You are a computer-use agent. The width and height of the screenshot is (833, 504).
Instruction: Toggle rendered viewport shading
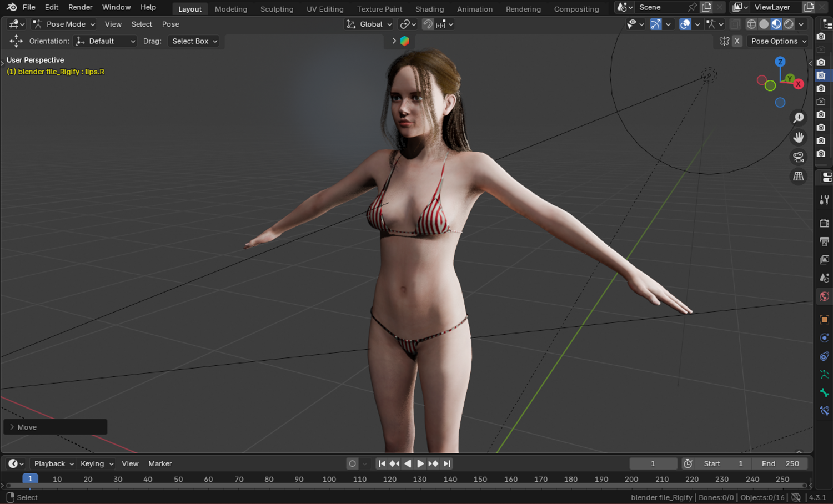(x=789, y=24)
